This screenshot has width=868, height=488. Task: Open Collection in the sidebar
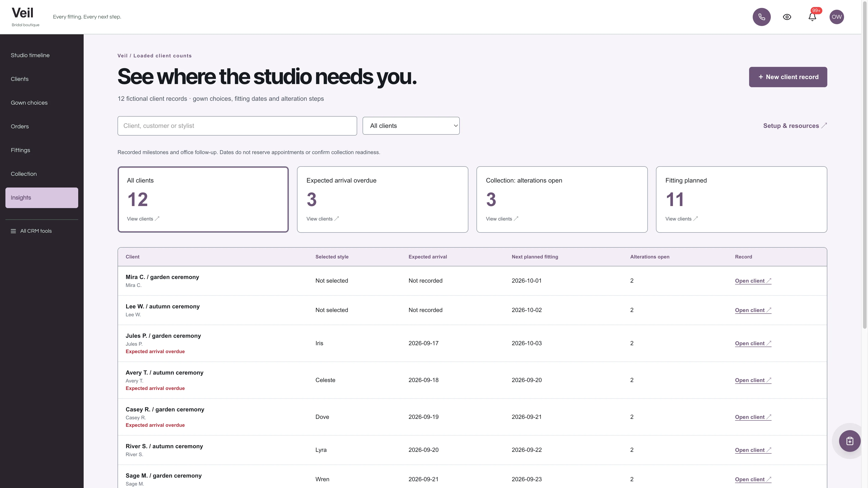point(42,174)
